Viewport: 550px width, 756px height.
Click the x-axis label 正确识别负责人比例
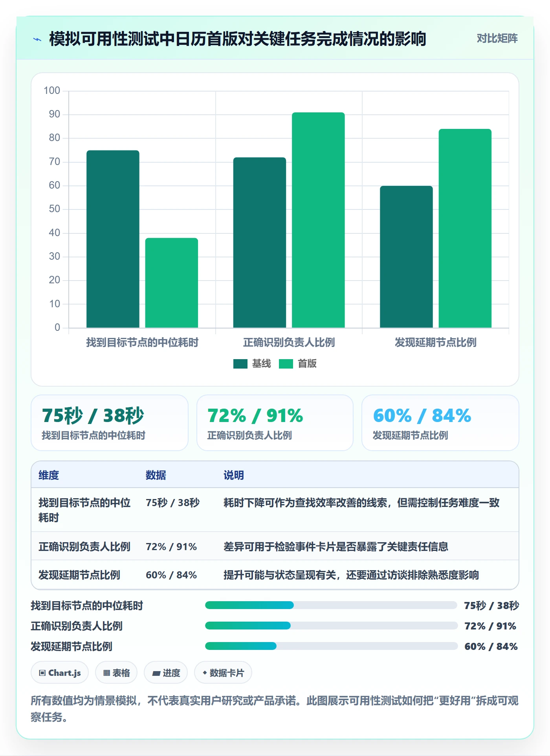[289, 342]
